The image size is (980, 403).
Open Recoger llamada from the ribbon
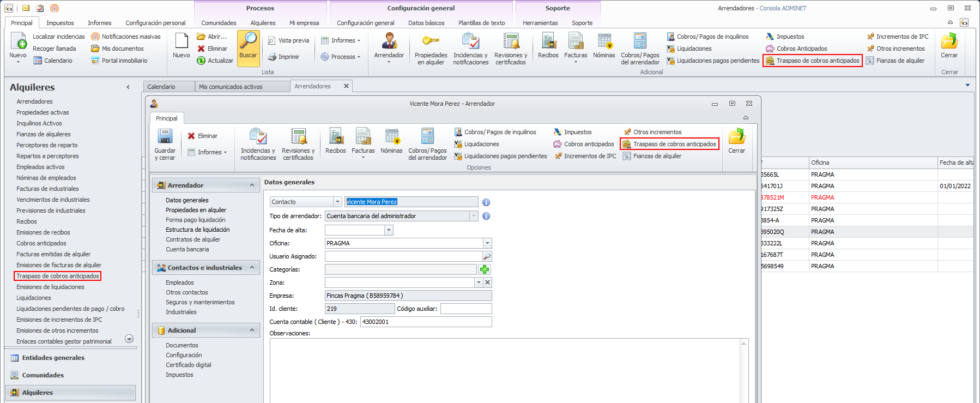pos(54,49)
